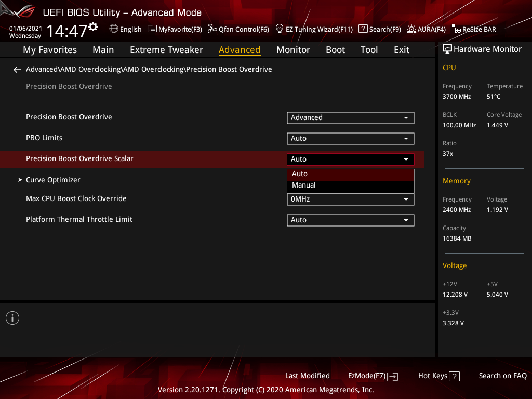Switch to Main tab
This screenshot has width=532, height=399.
[x=103, y=50]
